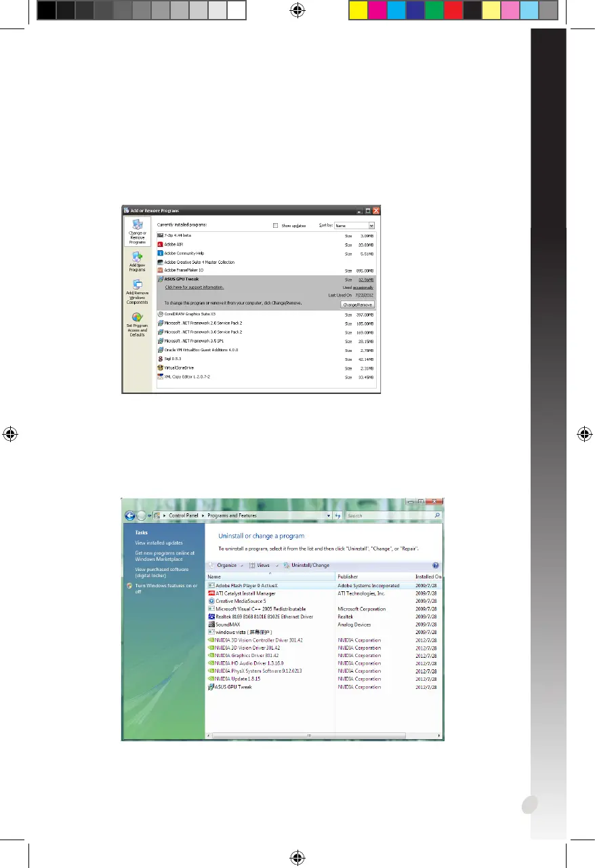
Task: Open the blue help icon in Programs and Features
Action: (x=436, y=565)
